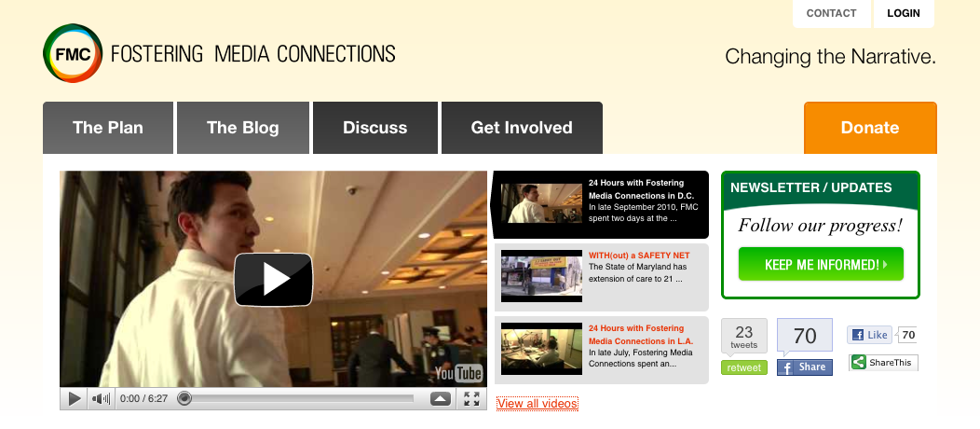Mute the video with the speaker icon

101,398
